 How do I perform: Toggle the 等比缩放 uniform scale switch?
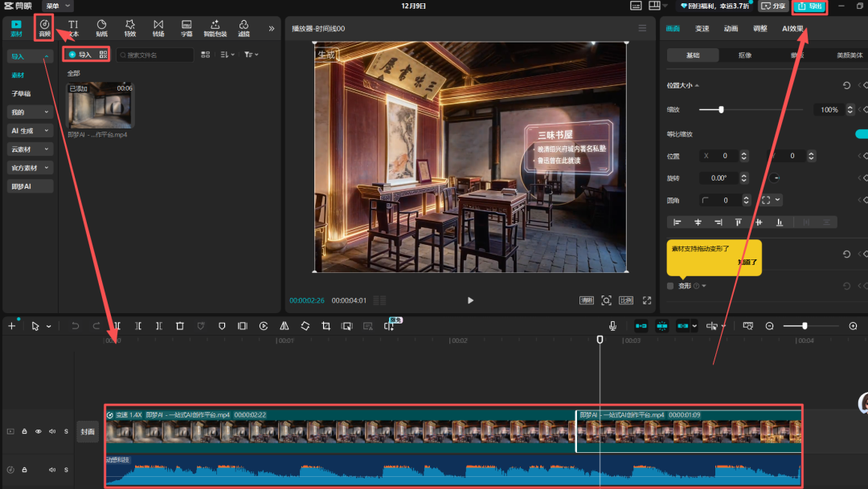click(861, 133)
